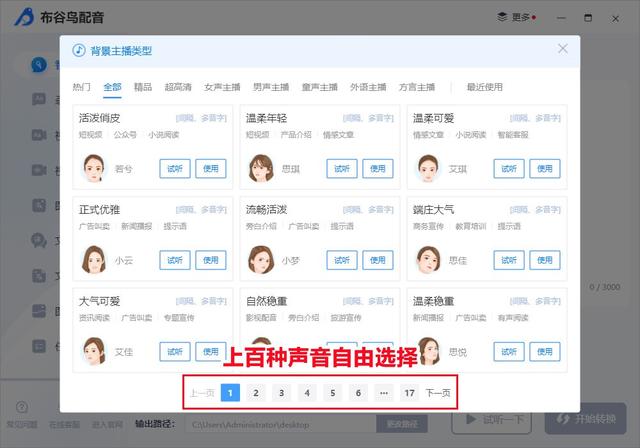Preview 活泼俏皮 voice with 试听
The height and width of the screenshot is (448, 640).
click(x=175, y=169)
